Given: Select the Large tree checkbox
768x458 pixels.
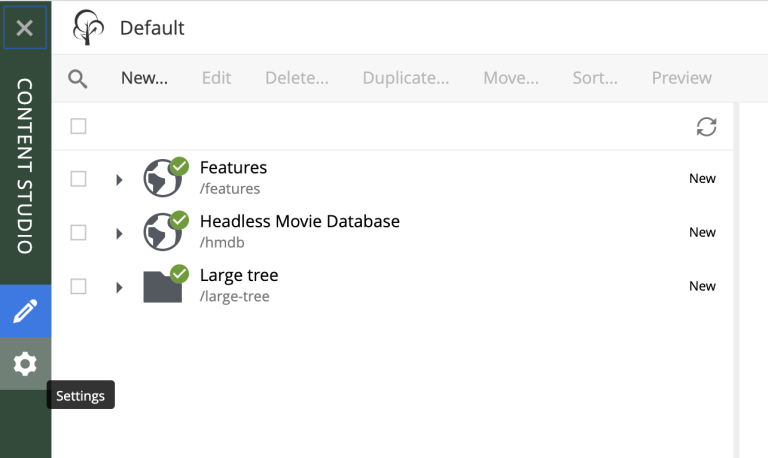Looking at the screenshot, I should point(79,287).
